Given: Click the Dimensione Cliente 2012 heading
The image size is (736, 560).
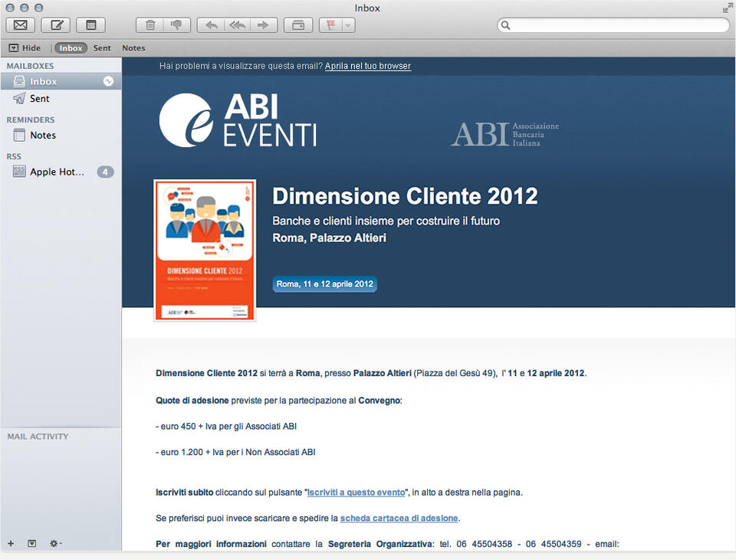Looking at the screenshot, I should [405, 196].
